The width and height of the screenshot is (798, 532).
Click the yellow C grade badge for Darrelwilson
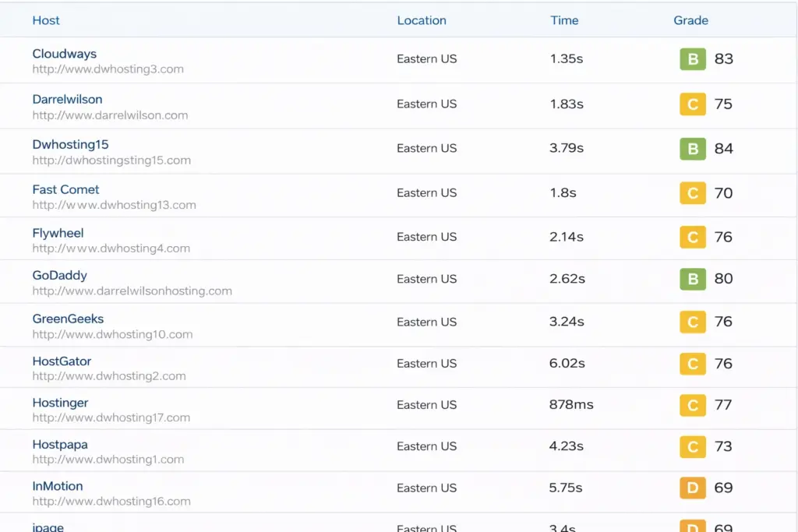tap(692, 104)
